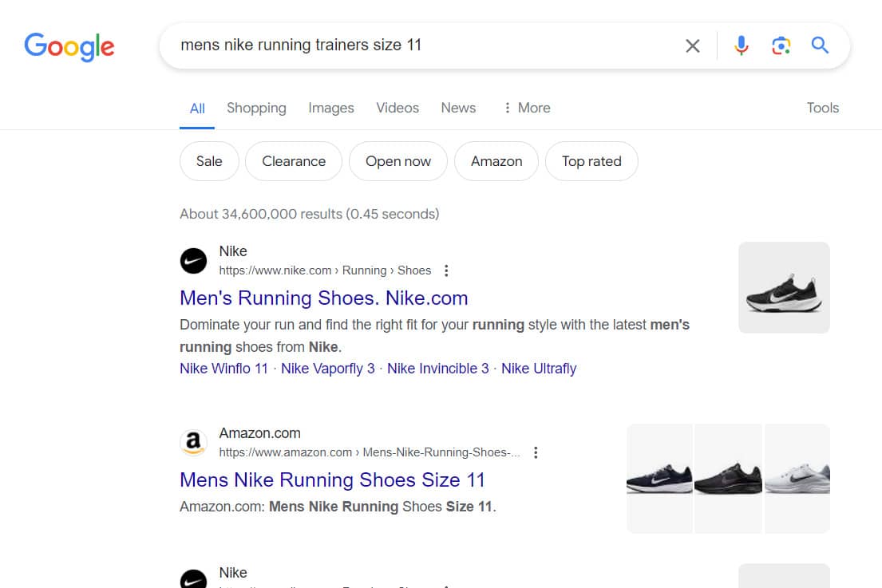Expand the More search categories menu
The width and height of the screenshot is (882, 588).
[527, 108]
